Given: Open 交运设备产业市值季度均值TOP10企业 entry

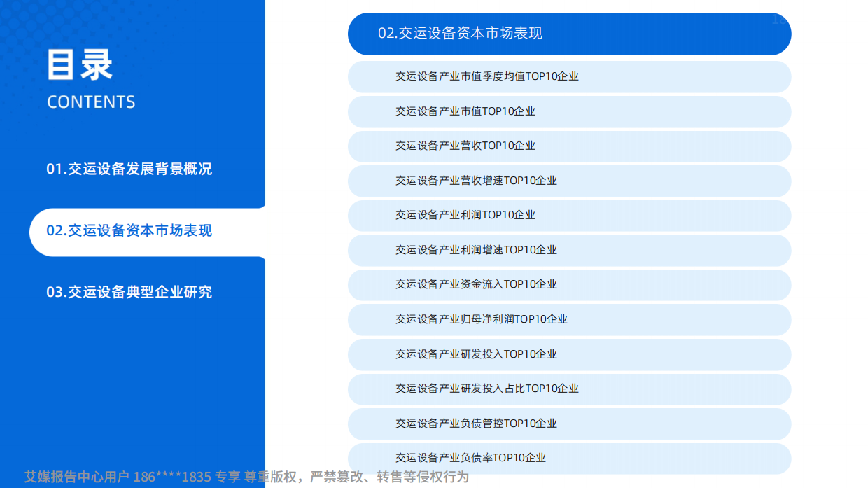Looking at the screenshot, I should pyautogui.click(x=569, y=76).
